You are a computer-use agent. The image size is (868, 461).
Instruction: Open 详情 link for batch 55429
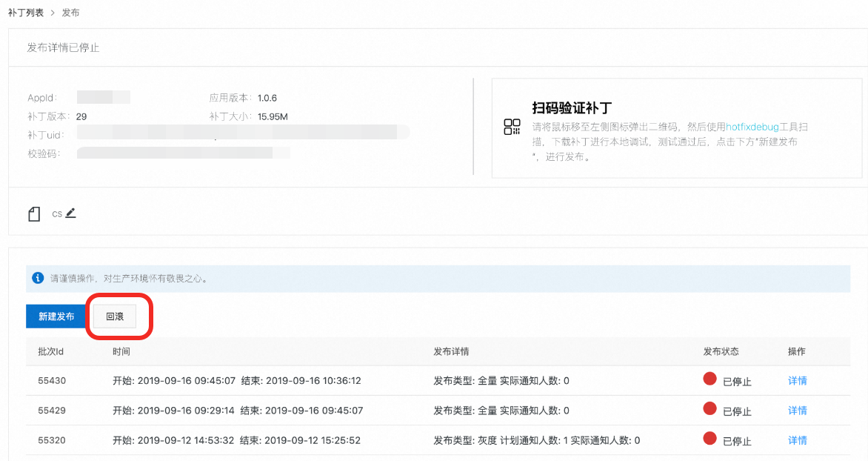[797, 411]
